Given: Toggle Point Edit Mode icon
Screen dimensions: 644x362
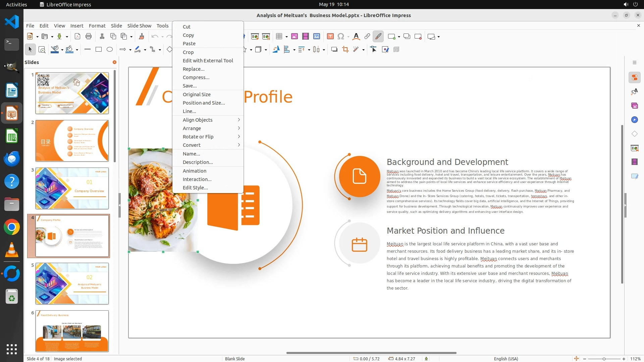Looking at the screenshot, I should point(373,50).
